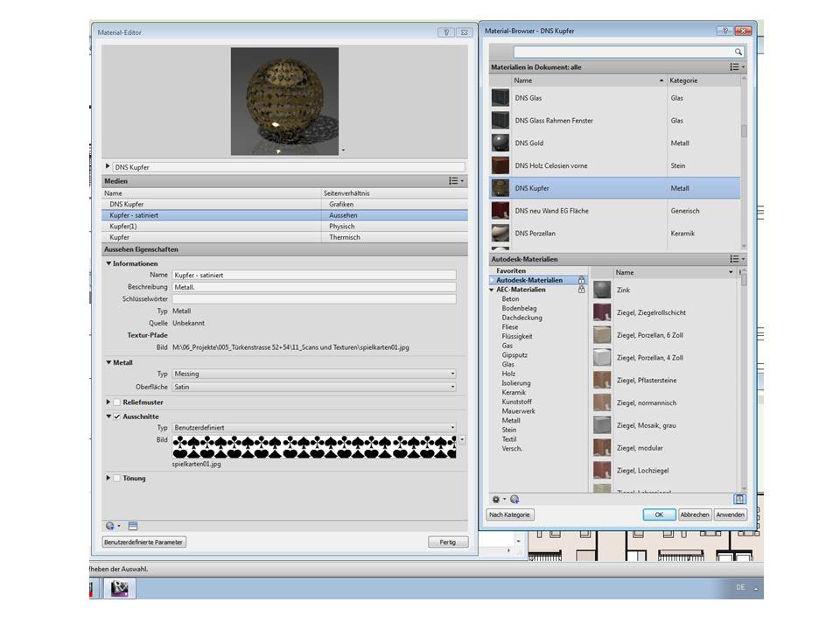
Task: Select the DNS Porzellan thumbnail
Action: [500, 233]
